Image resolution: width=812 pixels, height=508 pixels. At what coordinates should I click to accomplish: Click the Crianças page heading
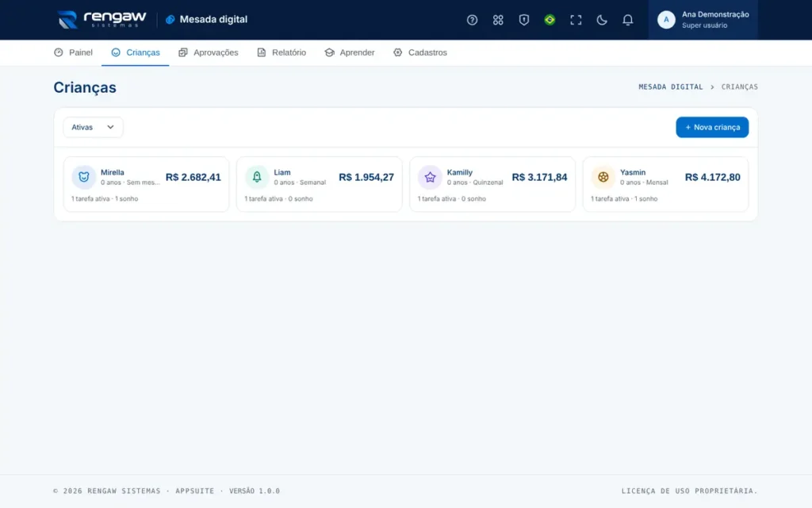point(85,87)
